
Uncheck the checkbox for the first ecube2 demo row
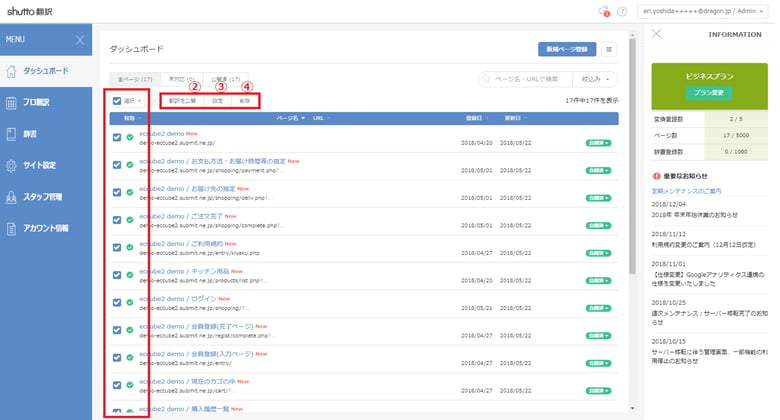(117, 137)
